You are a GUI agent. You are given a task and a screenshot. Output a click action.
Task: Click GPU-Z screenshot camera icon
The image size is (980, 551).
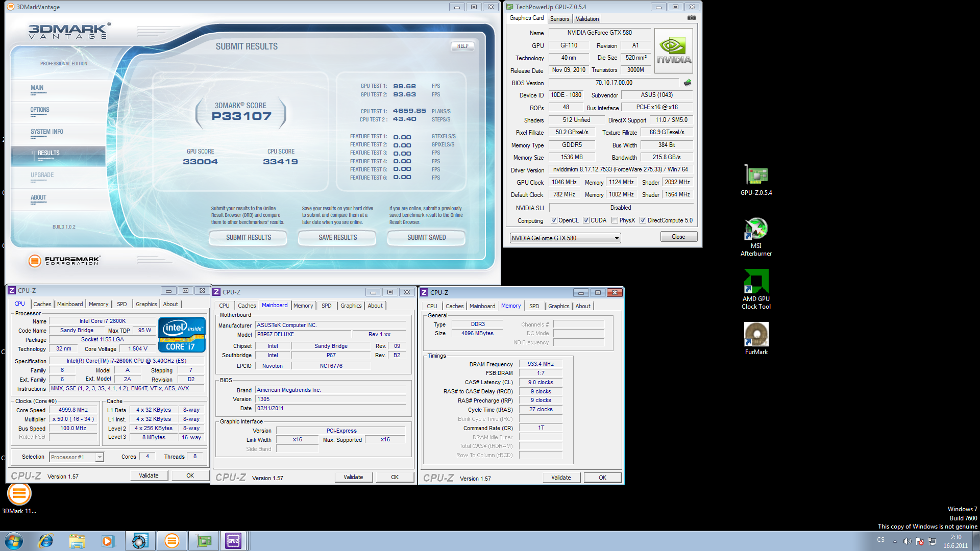coord(691,18)
